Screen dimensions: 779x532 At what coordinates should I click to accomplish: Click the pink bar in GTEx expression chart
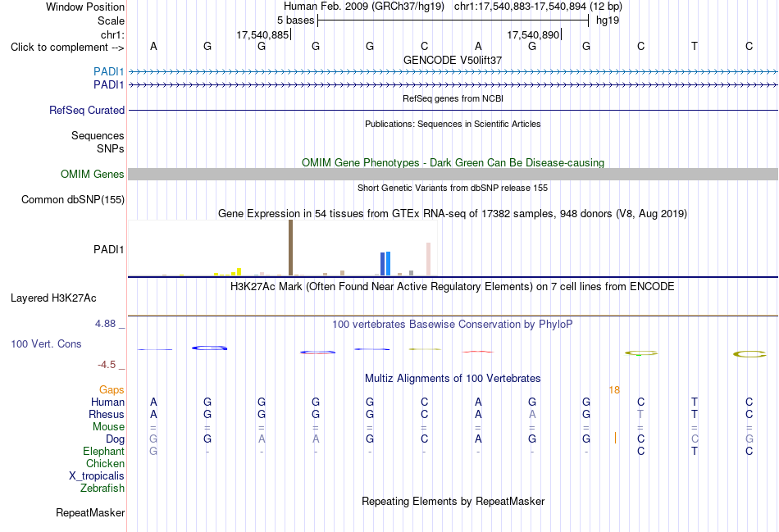428,259
